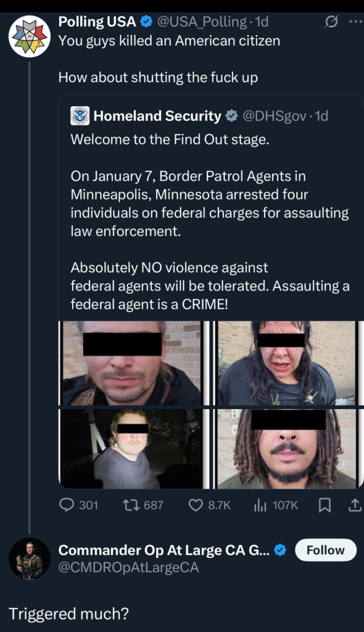Like the post via the 8.7K heart icon
Image resolution: width=364 pixels, height=632 pixels.
point(196,505)
